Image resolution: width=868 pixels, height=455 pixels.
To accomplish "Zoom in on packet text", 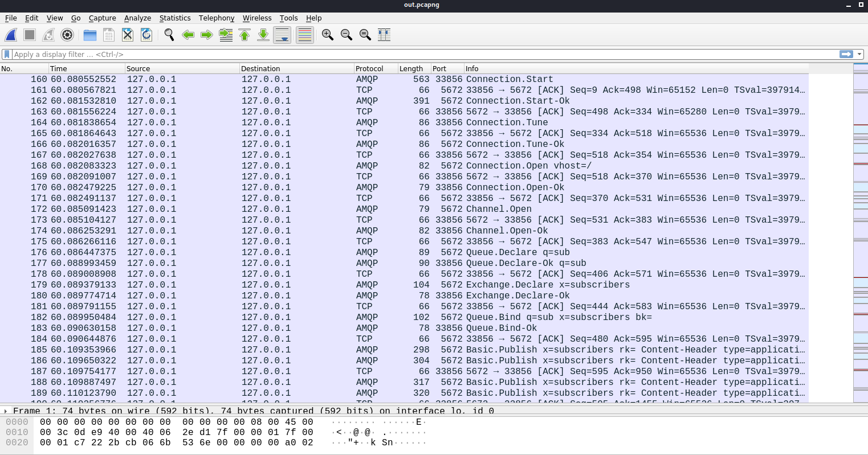I will (328, 35).
